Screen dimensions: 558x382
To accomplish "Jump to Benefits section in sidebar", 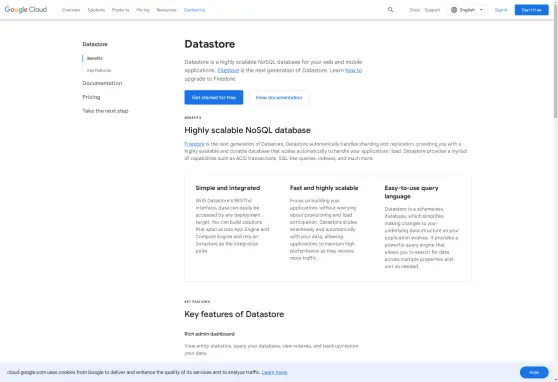I will click(x=95, y=58).
